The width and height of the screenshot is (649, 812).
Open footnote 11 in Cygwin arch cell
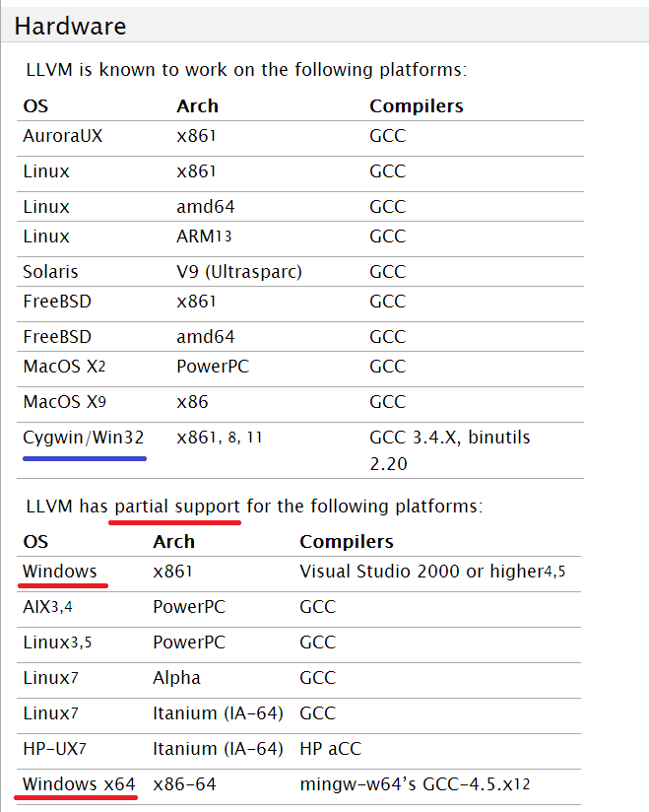pos(255,439)
